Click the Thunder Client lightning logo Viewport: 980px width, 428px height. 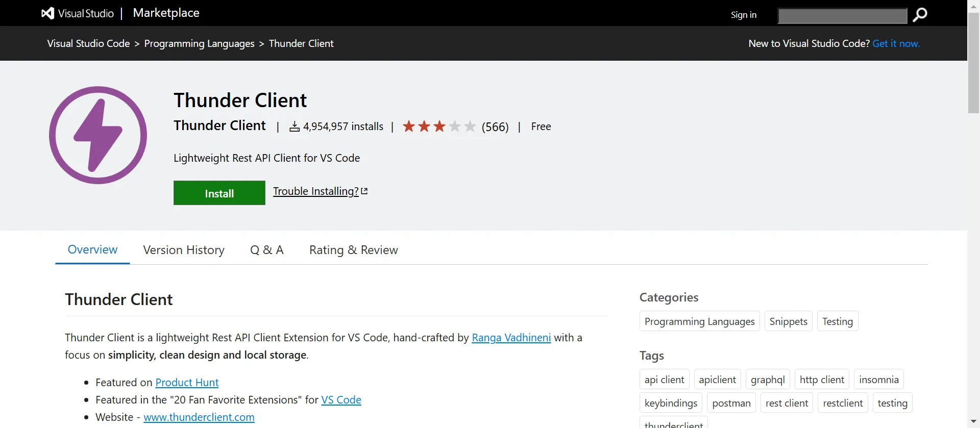[x=98, y=135]
